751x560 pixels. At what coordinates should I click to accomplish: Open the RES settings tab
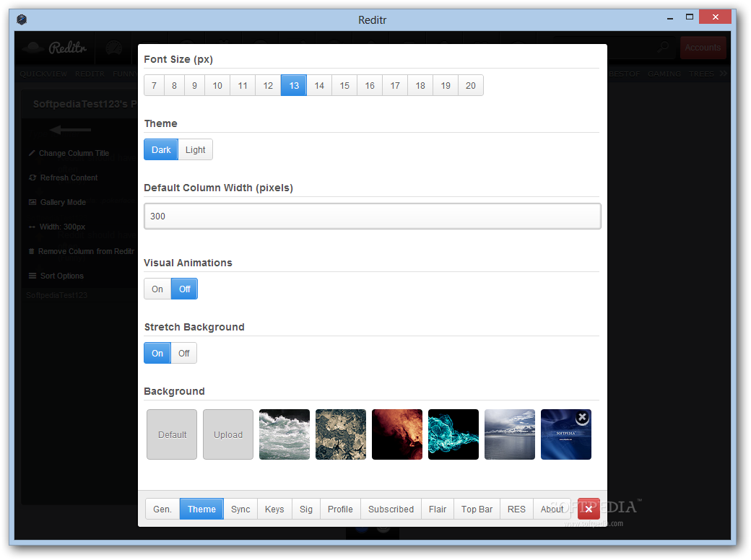click(x=516, y=509)
